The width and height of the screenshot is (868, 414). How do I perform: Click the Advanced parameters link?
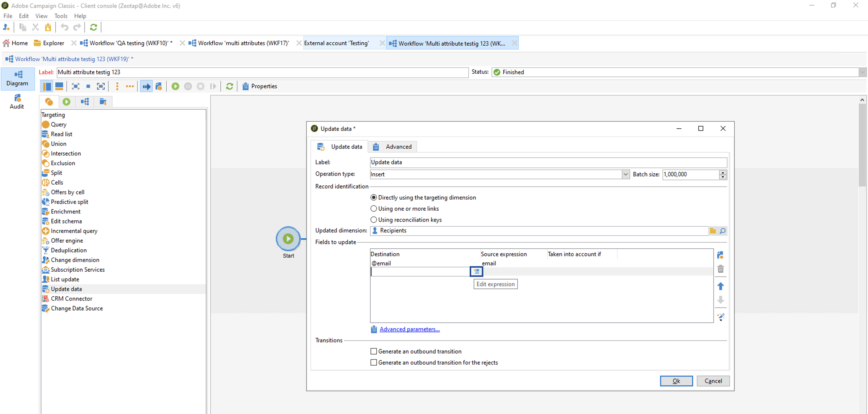409,329
